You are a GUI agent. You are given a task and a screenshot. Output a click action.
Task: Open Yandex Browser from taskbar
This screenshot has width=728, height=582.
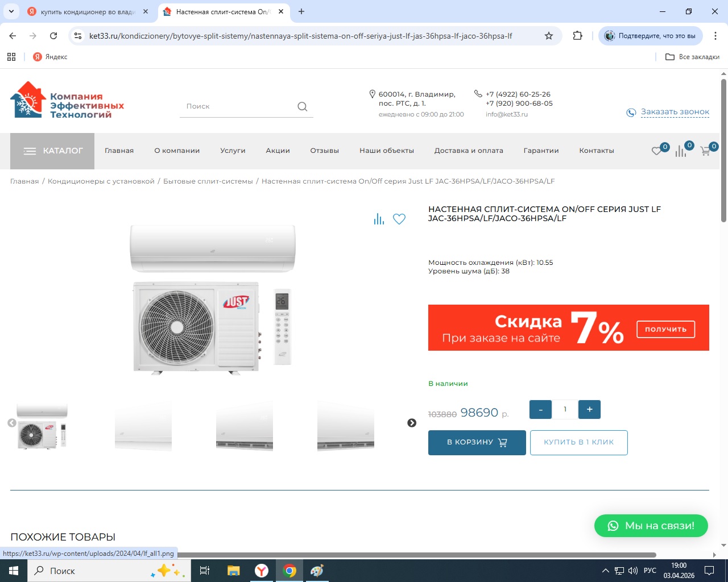(x=262, y=571)
